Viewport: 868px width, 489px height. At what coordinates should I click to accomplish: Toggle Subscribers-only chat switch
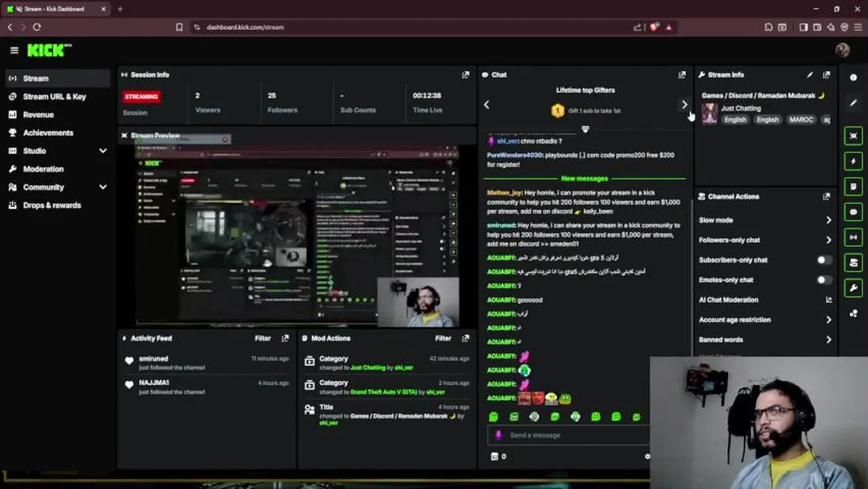tap(824, 259)
